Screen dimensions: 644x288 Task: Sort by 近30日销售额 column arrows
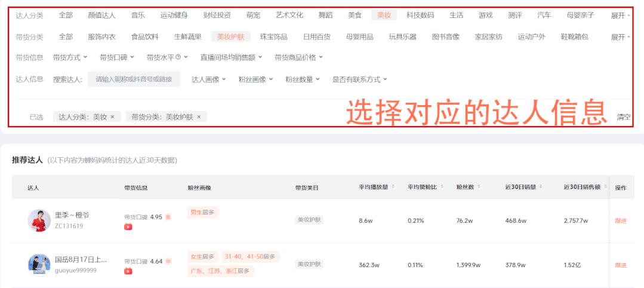603,188
